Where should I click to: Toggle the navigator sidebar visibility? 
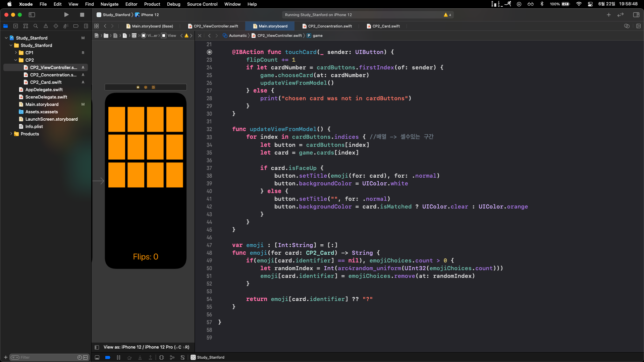[x=32, y=15]
